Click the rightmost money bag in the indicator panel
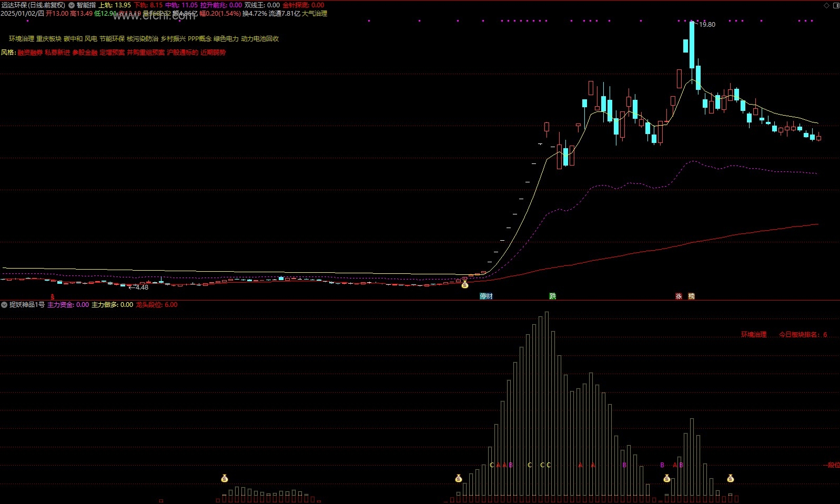The height and width of the screenshot is (504, 840). coord(730,478)
